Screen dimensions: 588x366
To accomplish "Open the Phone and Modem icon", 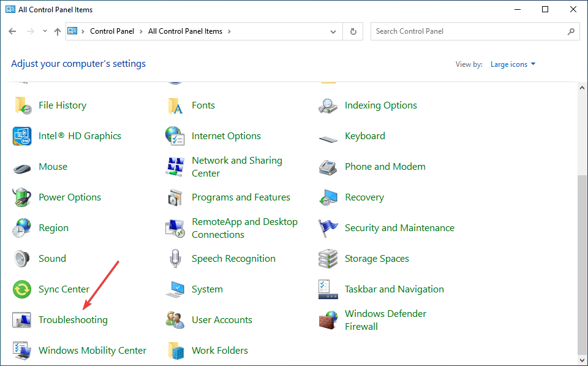I will 328,167.
